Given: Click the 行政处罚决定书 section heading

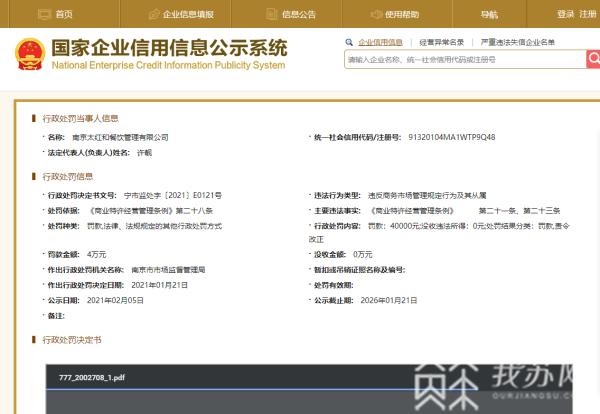Looking at the screenshot, I should coord(72,340).
